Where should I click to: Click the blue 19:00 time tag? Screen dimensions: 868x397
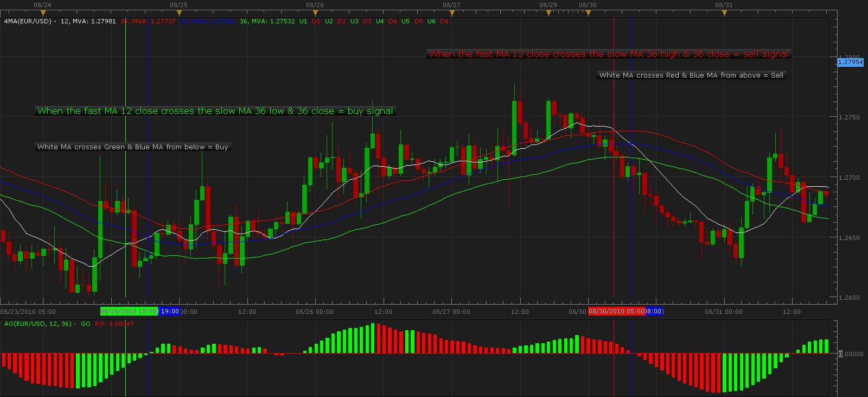tap(170, 312)
